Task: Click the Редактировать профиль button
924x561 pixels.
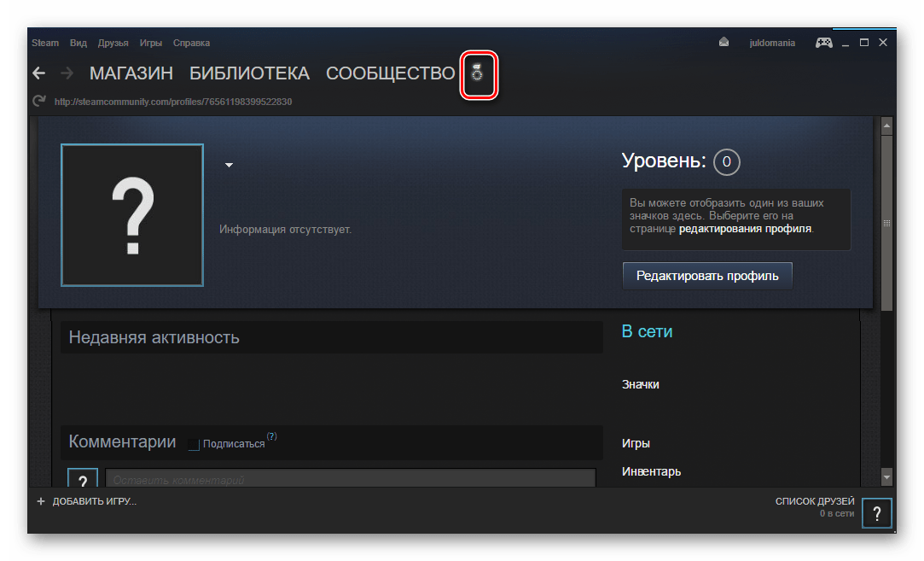Action: tap(707, 276)
